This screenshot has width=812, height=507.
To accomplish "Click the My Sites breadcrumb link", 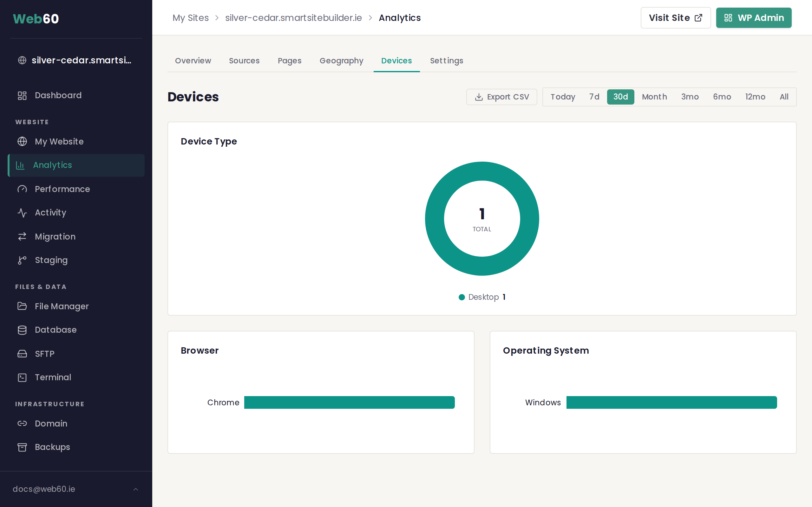I will pos(190,18).
